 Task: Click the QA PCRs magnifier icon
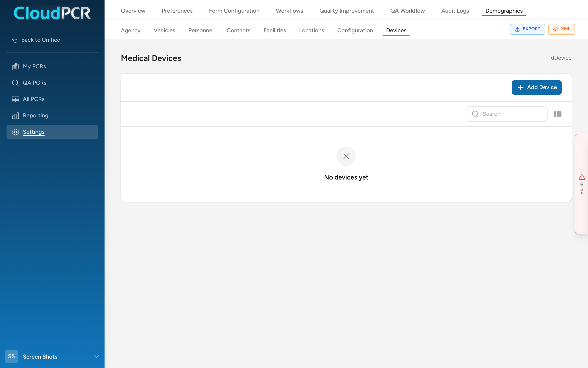(15, 83)
